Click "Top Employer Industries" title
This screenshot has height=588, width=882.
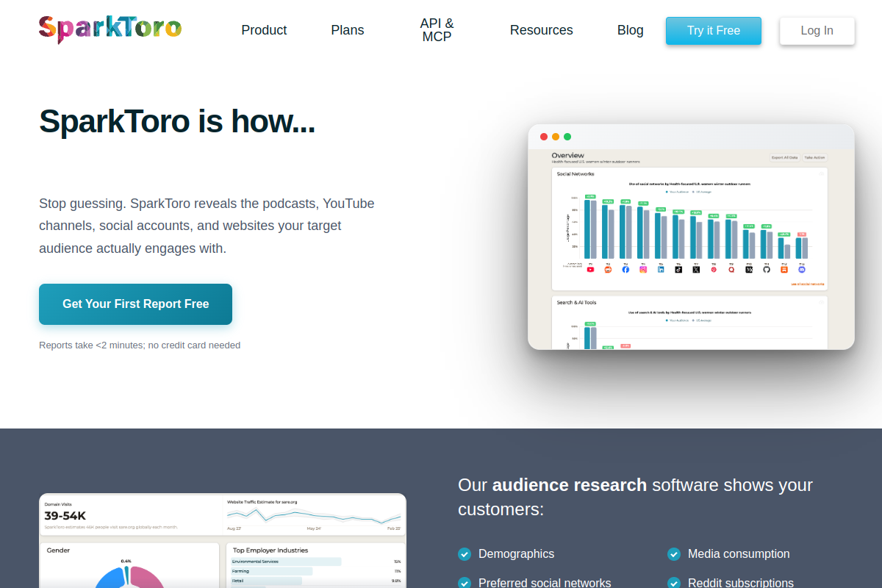click(x=270, y=550)
